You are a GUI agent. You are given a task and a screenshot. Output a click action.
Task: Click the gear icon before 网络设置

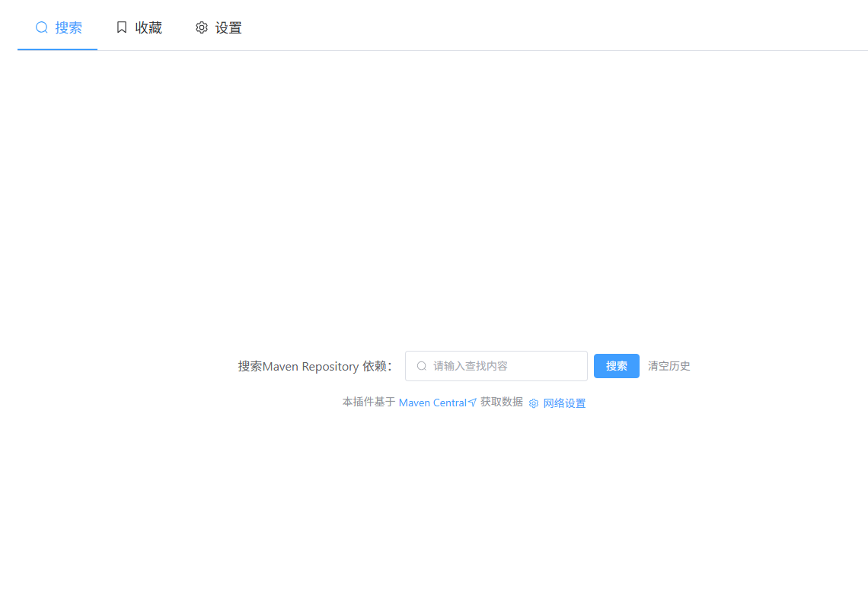point(534,403)
